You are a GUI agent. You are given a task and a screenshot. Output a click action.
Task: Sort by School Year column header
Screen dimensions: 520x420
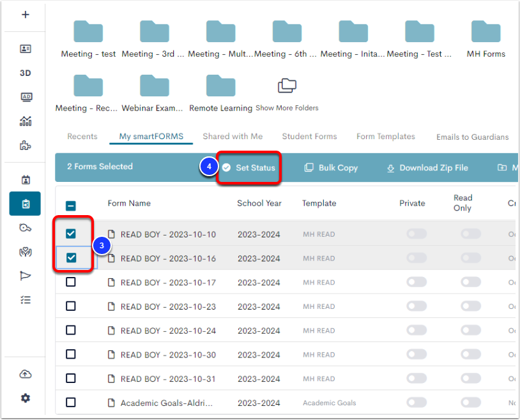259,203
